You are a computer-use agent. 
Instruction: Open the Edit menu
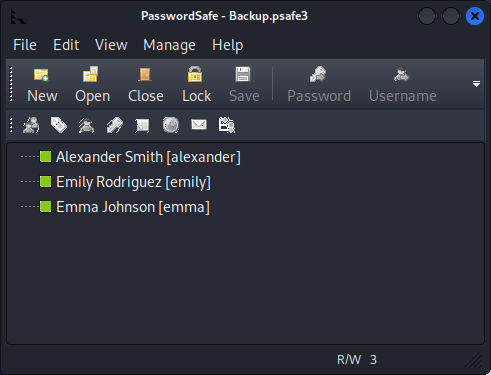pyautogui.click(x=66, y=45)
